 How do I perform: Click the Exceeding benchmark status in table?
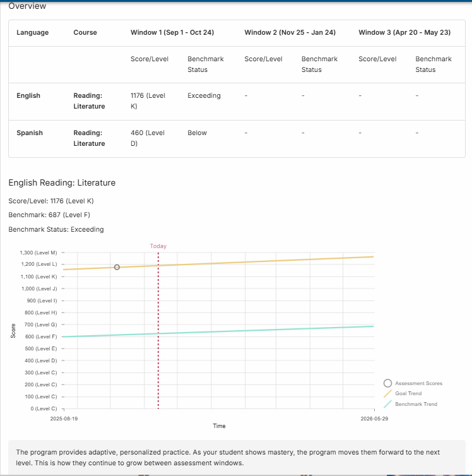tap(204, 96)
